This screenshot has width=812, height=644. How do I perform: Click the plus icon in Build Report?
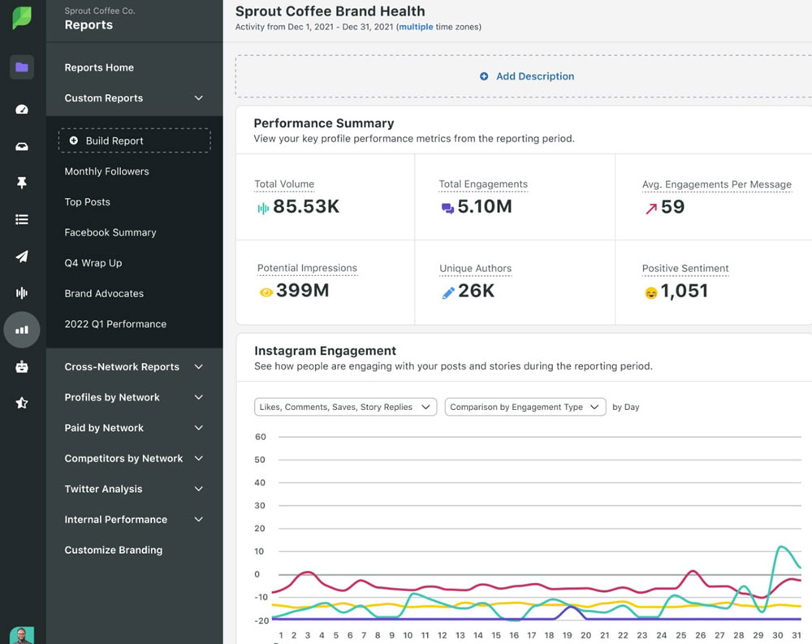click(x=74, y=140)
